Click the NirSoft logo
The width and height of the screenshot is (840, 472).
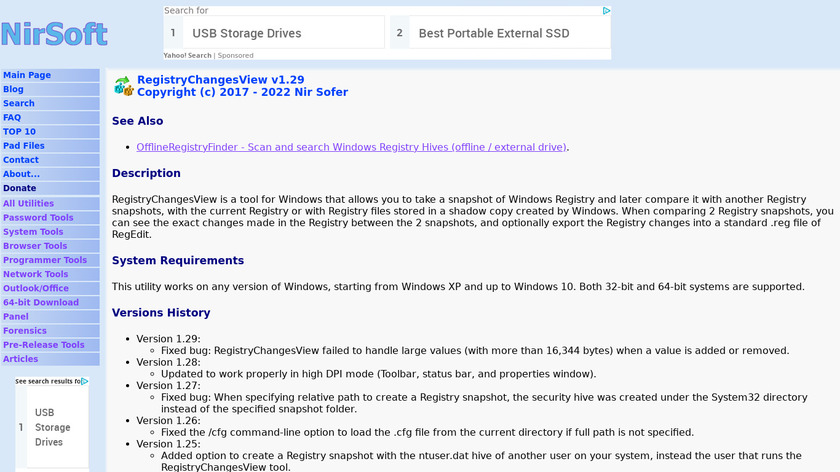tap(54, 34)
